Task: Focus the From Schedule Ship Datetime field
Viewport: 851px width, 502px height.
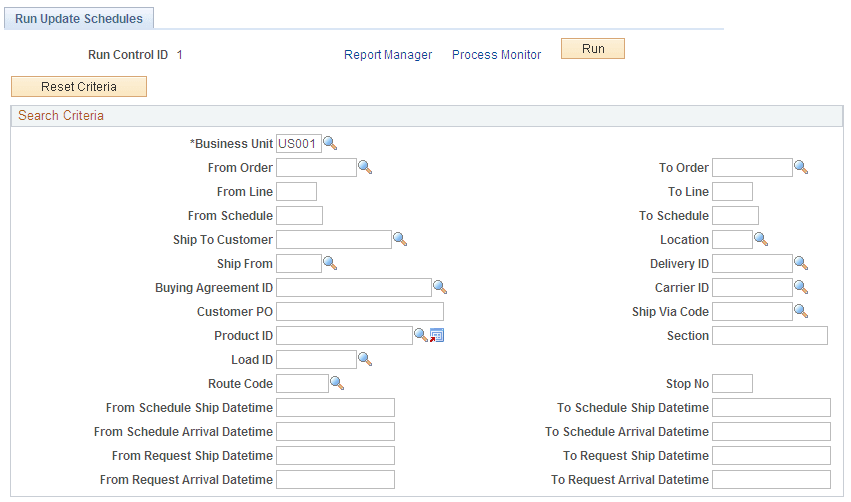Action: (x=335, y=408)
